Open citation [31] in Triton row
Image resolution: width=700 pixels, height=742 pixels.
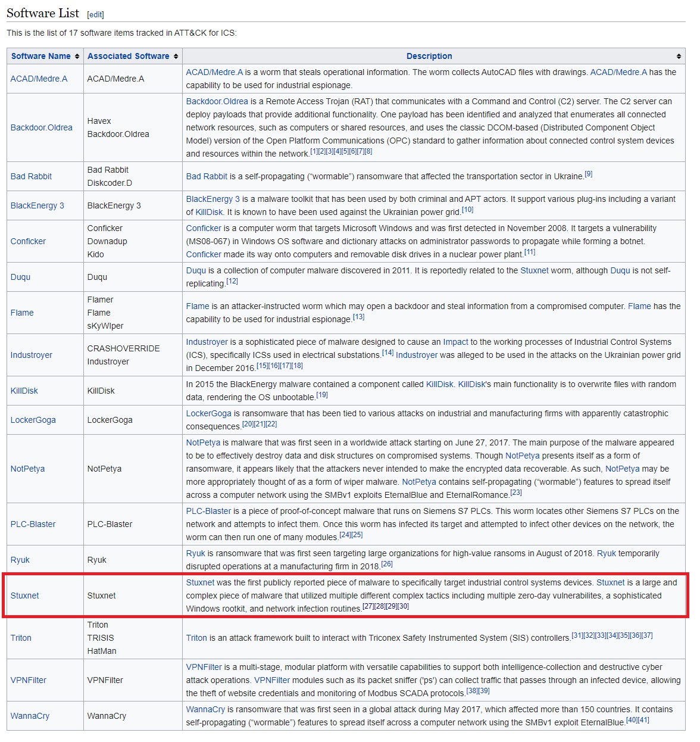(x=577, y=635)
